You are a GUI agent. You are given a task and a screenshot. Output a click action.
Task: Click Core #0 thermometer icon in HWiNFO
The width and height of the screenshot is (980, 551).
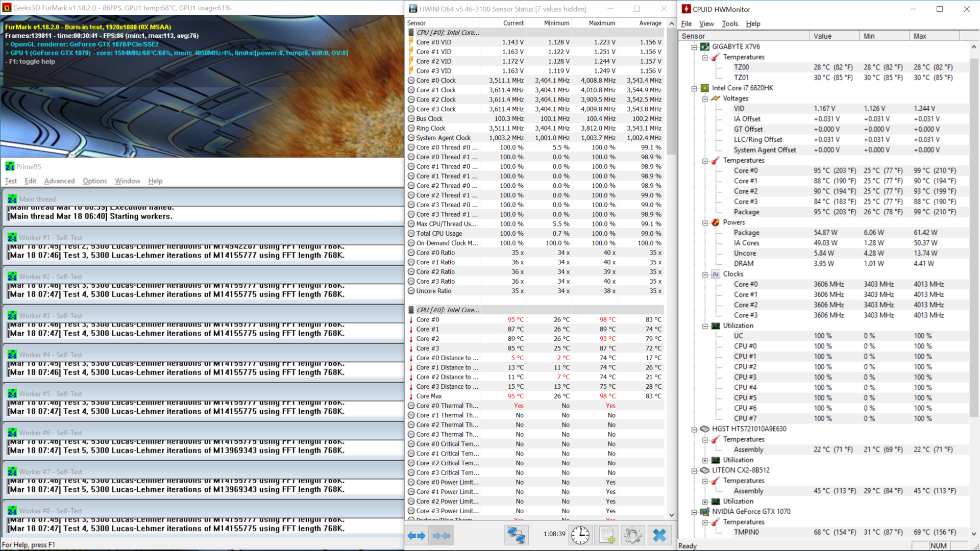(411, 319)
